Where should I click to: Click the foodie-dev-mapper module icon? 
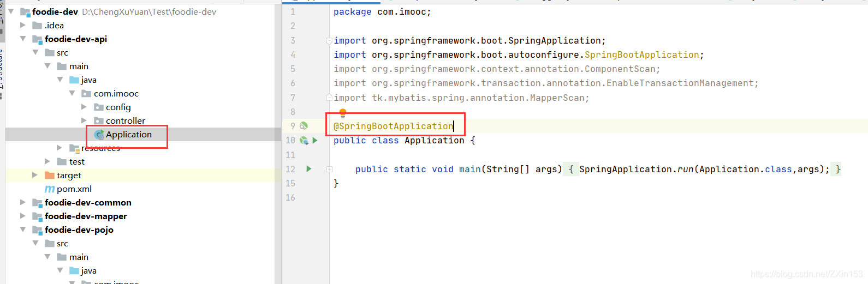(38, 216)
